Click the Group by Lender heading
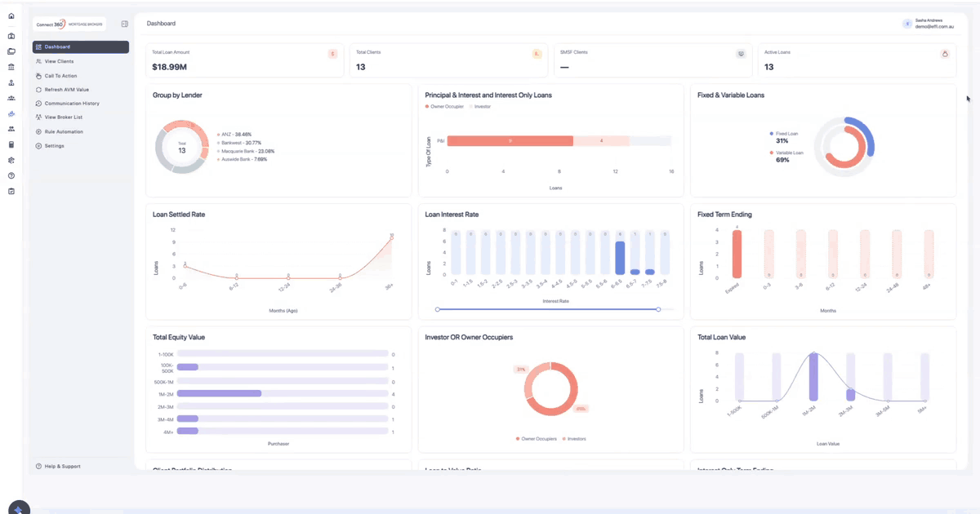Screen dimensions: 980x514 pyautogui.click(x=177, y=95)
